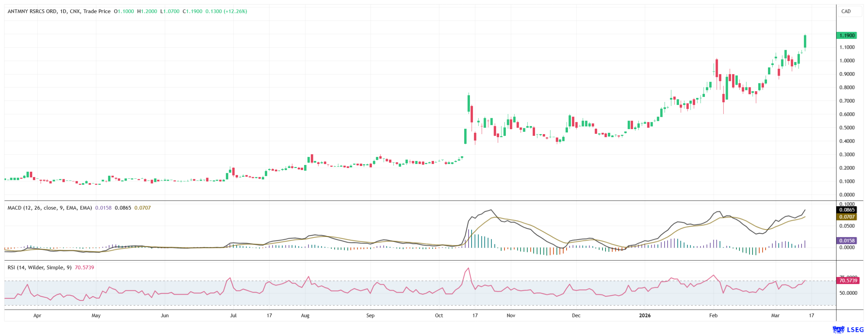
Task: Click the LSEG logo
Action: click(x=848, y=329)
